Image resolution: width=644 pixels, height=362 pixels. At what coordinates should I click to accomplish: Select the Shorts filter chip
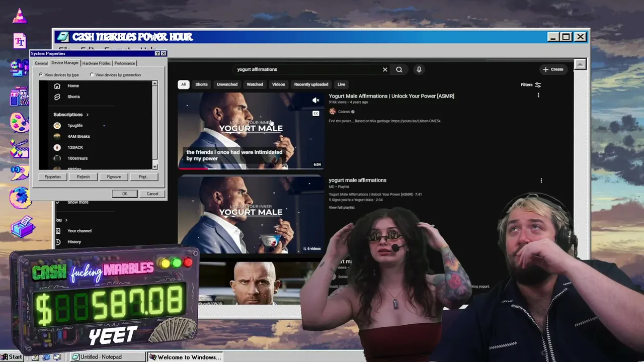click(x=201, y=84)
